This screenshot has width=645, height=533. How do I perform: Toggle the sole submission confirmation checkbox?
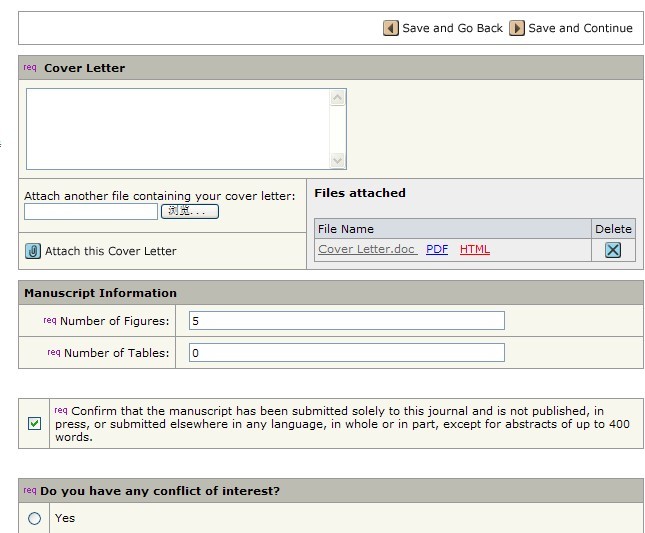point(34,424)
